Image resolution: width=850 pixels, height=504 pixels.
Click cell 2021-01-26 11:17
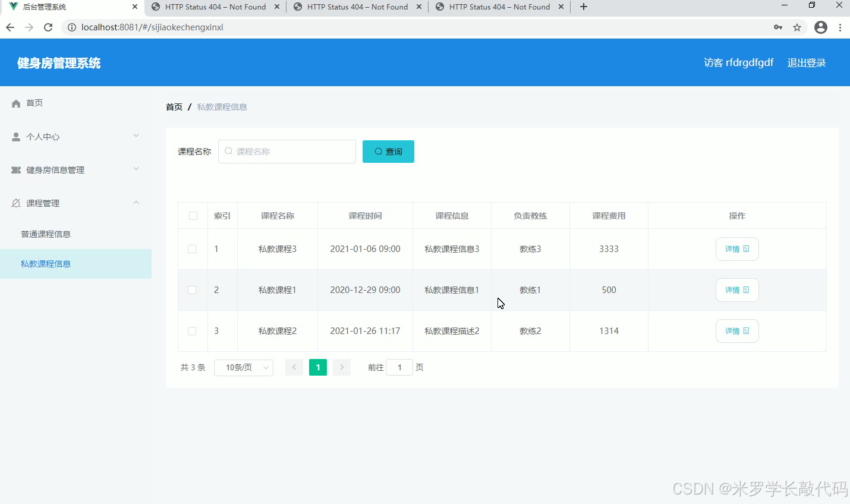point(365,331)
